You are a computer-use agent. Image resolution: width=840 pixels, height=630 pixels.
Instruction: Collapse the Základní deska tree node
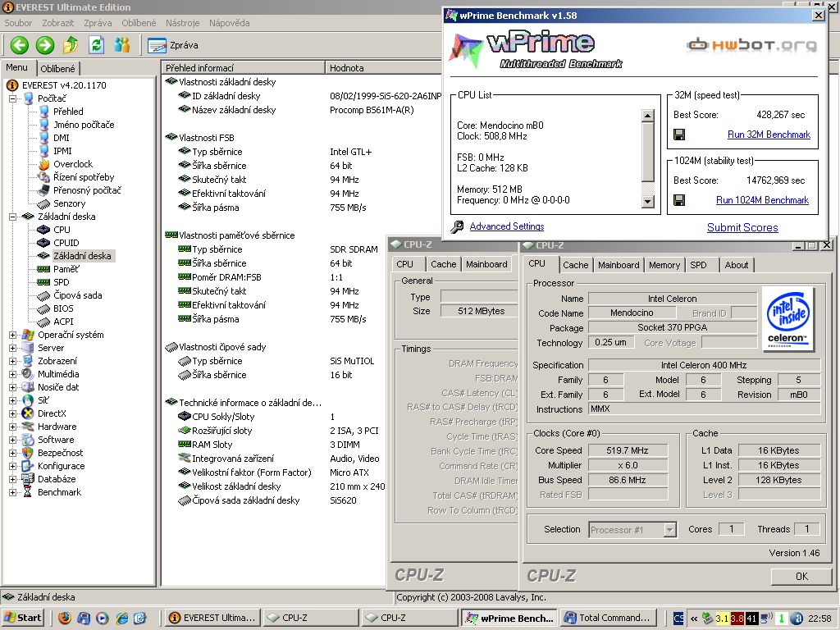pos(12,217)
